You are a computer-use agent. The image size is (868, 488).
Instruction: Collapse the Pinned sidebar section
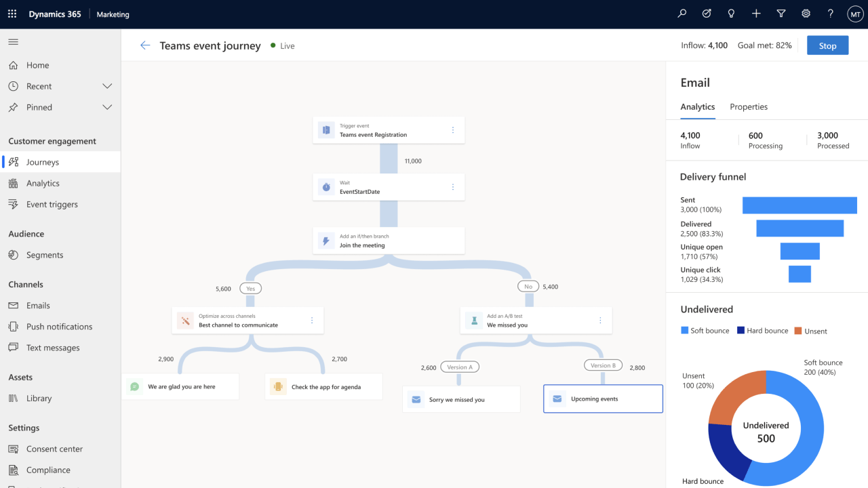tap(106, 107)
